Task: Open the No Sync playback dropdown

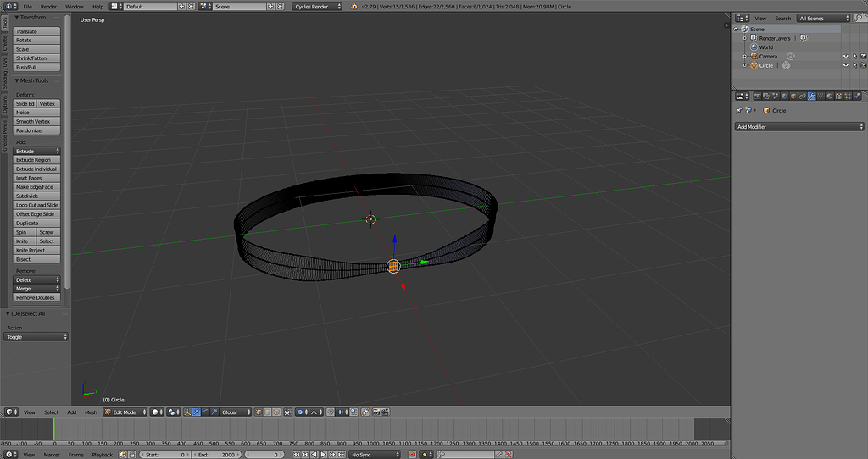Action: pos(374,455)
